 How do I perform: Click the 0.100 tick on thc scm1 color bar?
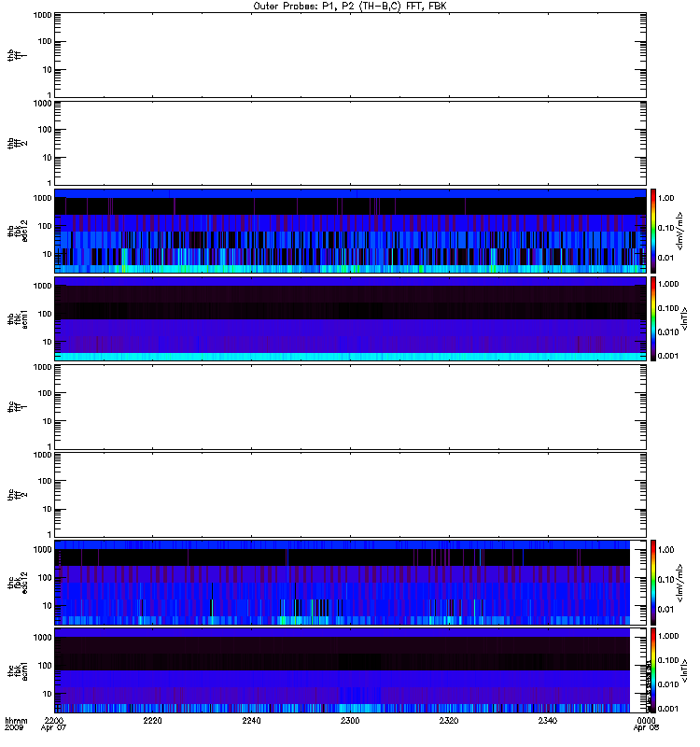coord(668,660)
